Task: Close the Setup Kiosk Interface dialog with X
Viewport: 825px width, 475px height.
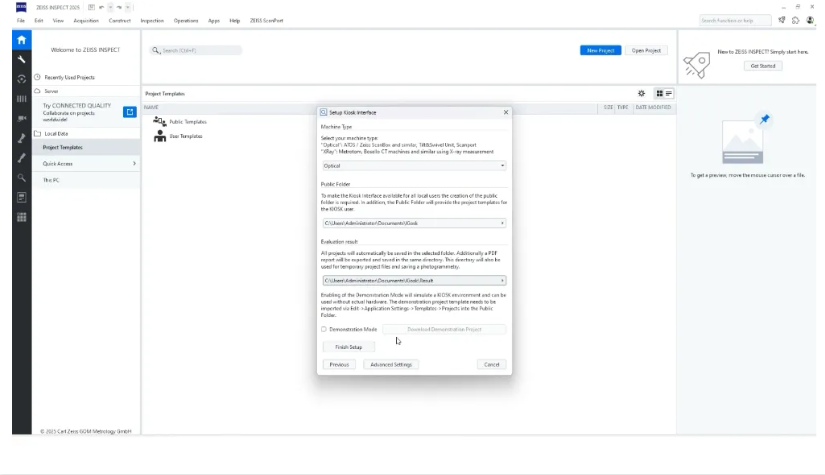Action: [x=506, y=112]
